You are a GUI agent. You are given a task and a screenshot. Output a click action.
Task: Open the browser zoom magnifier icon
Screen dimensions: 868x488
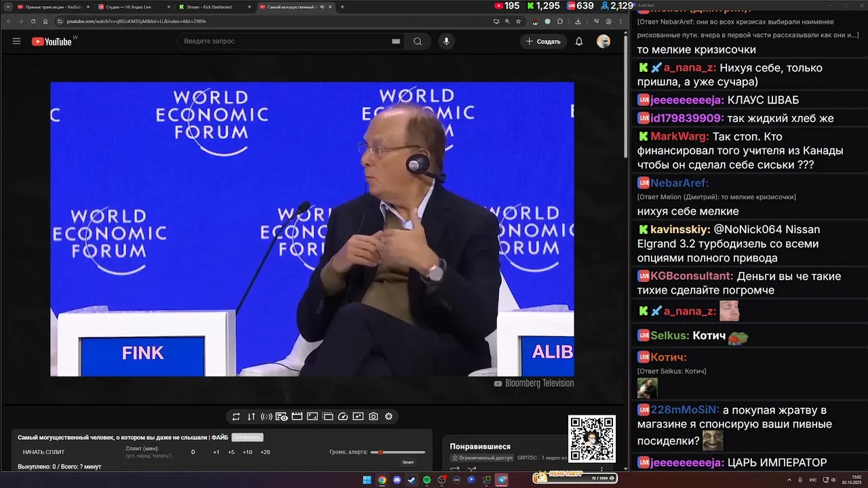tap(507, 21)
